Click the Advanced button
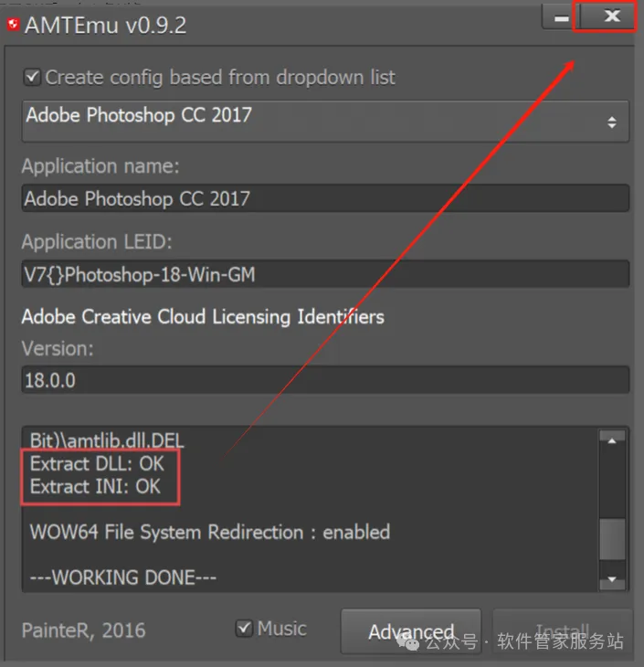Image resolution: width=644 pixels, height=667 pixels. tap(411, 632)
